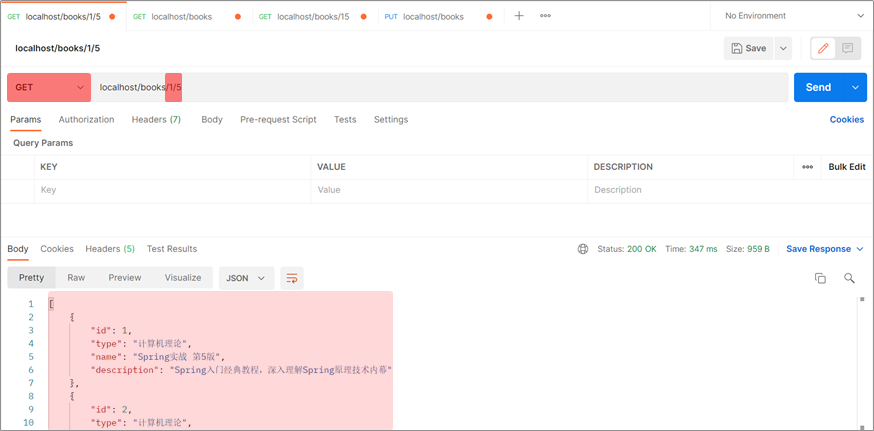Click the new tab plus icon
This screenshot has height=431, width=874.
(519, 16)
